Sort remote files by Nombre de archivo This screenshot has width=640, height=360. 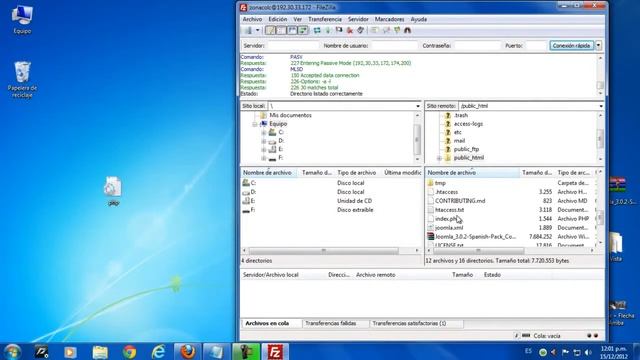click(472, 173)
